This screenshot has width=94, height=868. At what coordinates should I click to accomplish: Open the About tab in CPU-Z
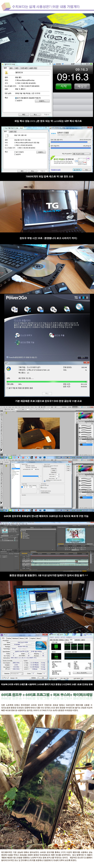point(38,638)
